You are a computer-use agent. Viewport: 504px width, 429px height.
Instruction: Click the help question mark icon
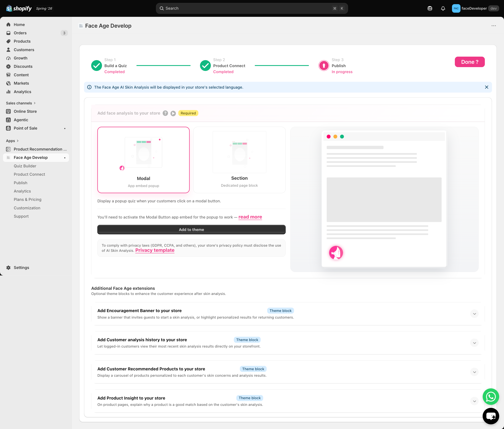(165, 113)
